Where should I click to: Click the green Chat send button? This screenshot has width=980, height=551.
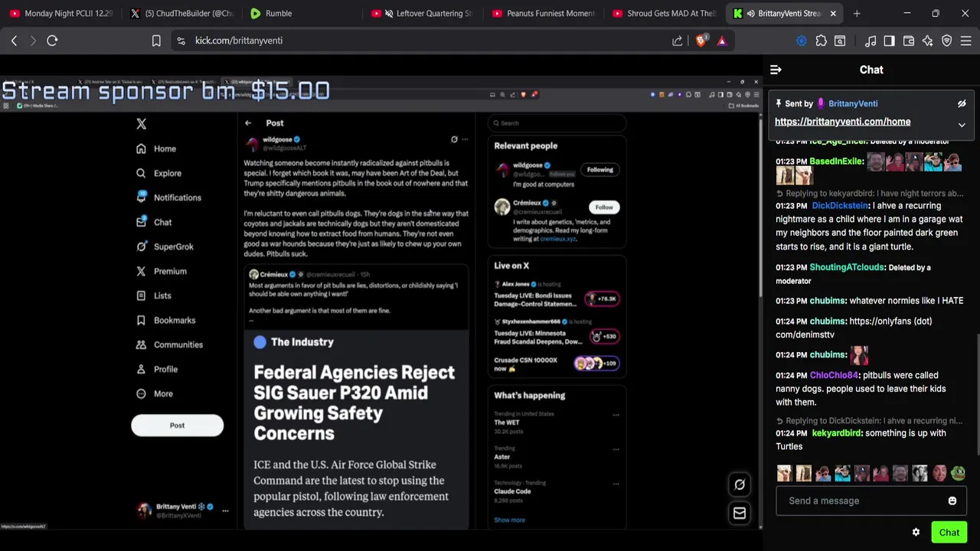[949, 533]
